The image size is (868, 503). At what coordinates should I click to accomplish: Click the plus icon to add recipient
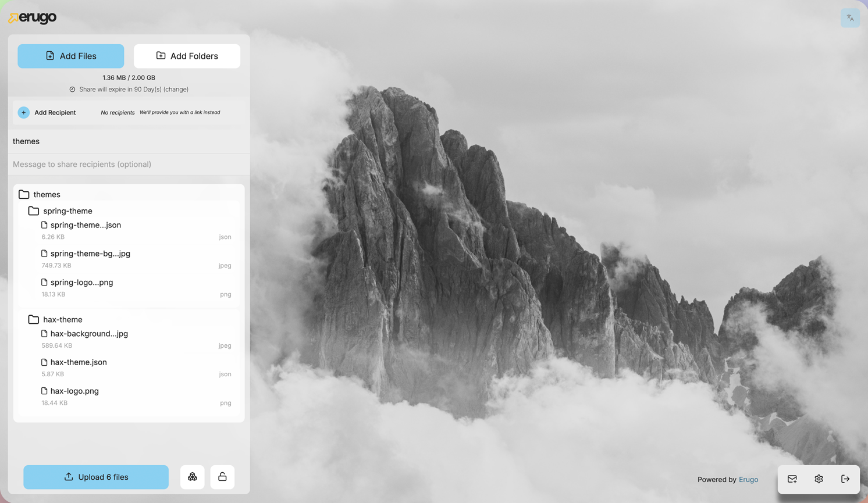click(23, 113)
